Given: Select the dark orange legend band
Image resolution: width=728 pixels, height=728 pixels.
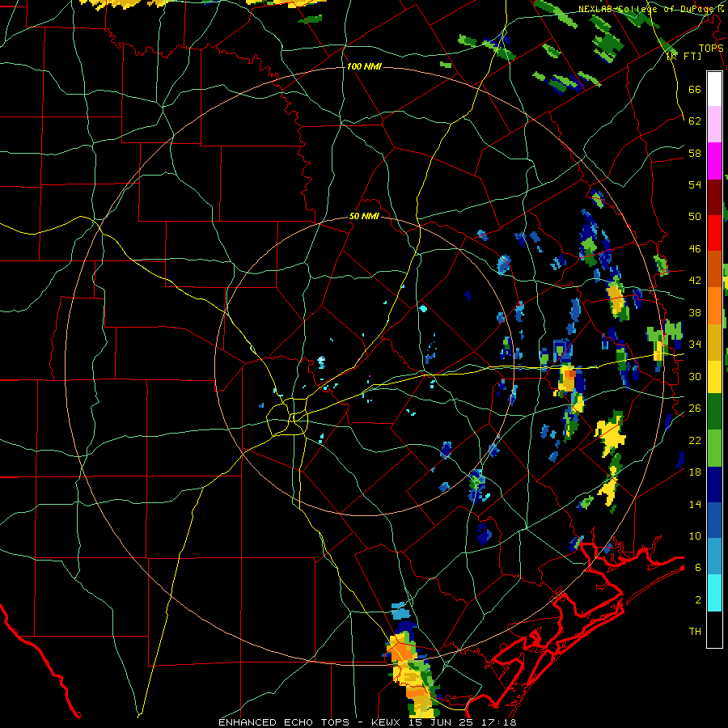Looking at the screenshot, I should [714, 269].
